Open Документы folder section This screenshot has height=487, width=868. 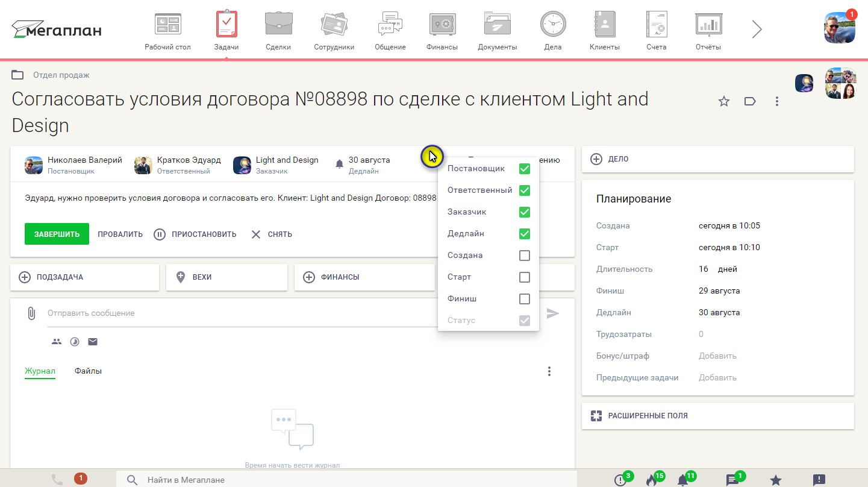point(498,31)
